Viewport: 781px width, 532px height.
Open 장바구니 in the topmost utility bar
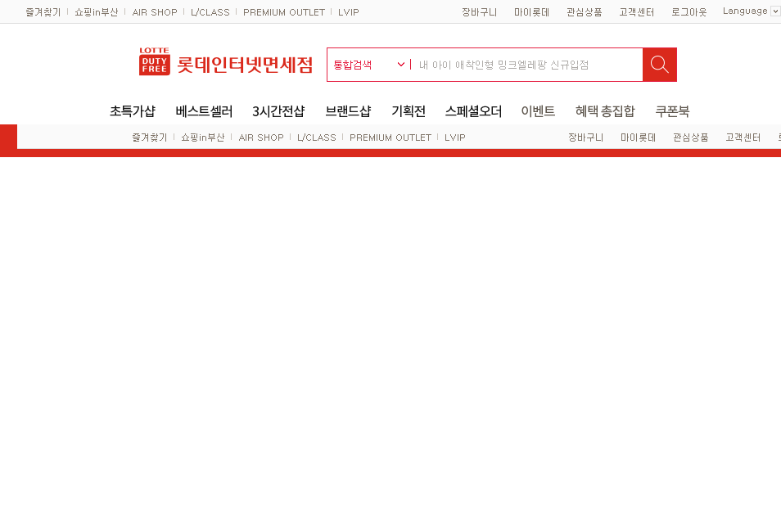click(x=479, y=12)
